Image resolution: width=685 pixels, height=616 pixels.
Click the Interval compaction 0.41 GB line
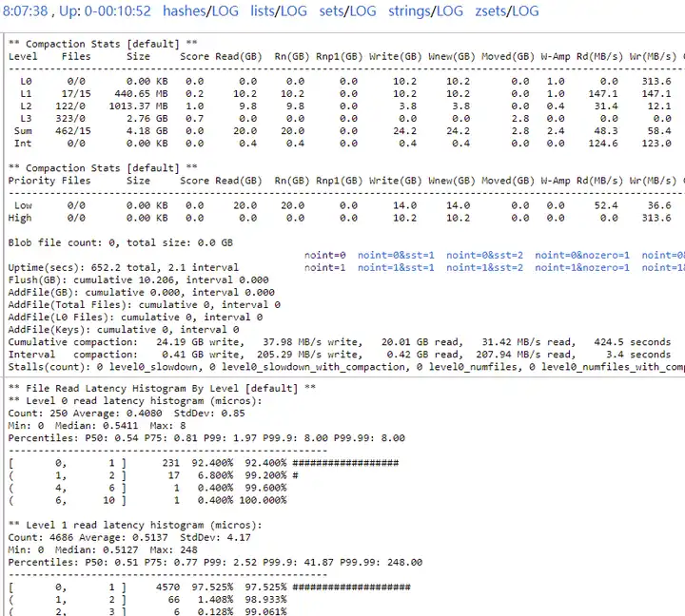(x=340, y=355)
